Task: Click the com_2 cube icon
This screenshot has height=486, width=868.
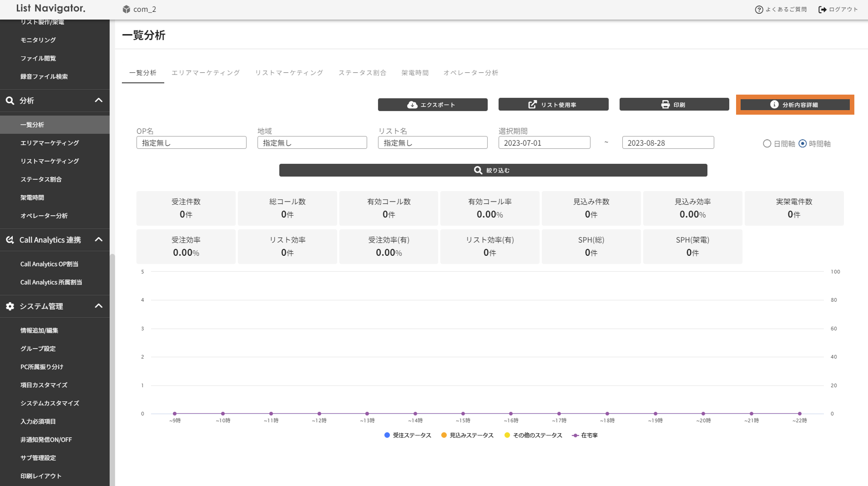Action: tap(126, 10)
